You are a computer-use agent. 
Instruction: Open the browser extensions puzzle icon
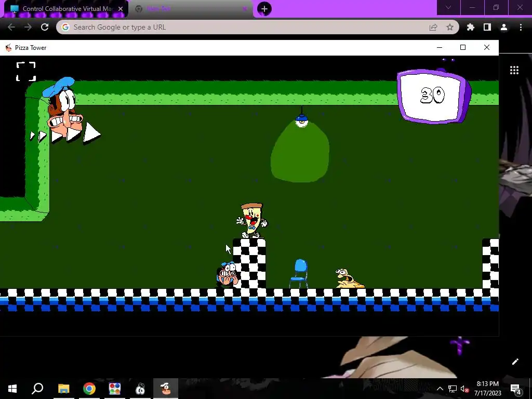point(471,27)
